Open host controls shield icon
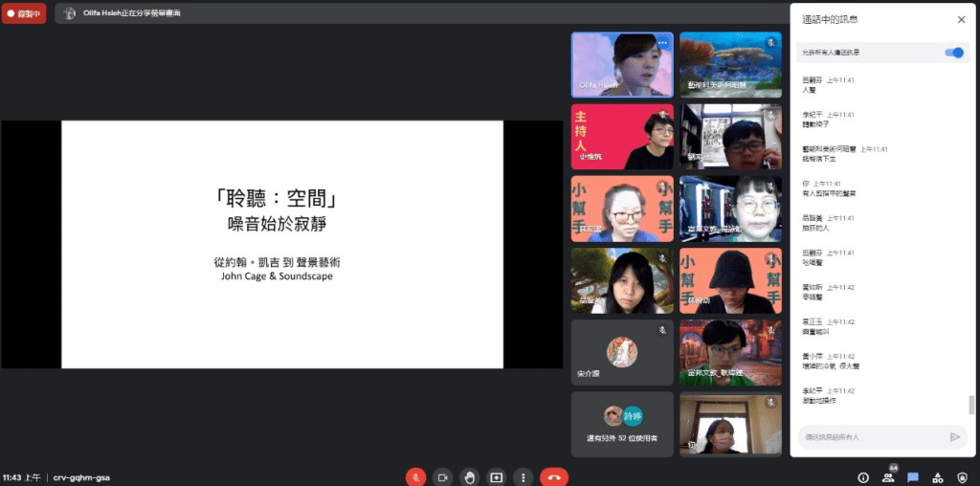The height and width of the screenshot is (486, 980). click(962, 476)
